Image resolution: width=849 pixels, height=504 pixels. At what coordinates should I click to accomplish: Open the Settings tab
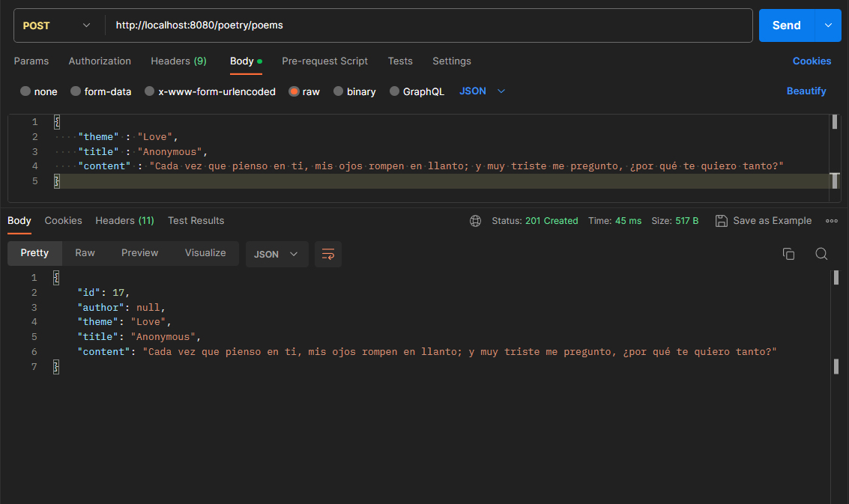pyautogui.click(x=452, y=61)
